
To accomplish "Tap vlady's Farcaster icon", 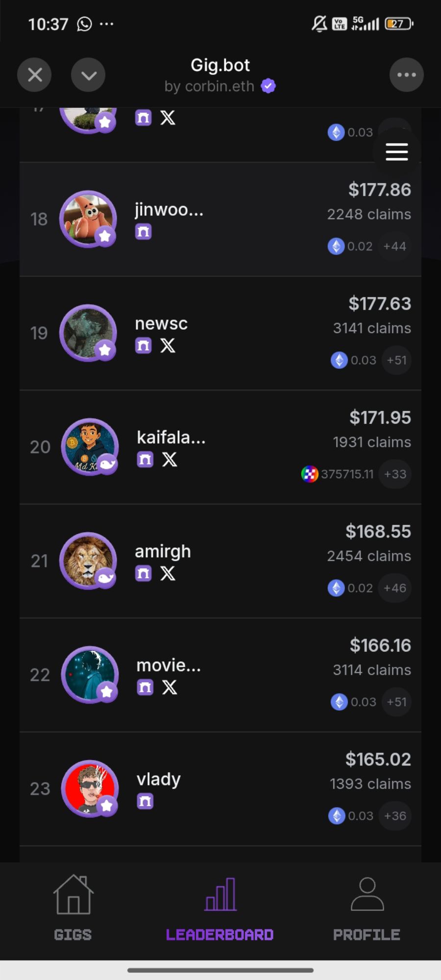I will (x=145, y=802).
